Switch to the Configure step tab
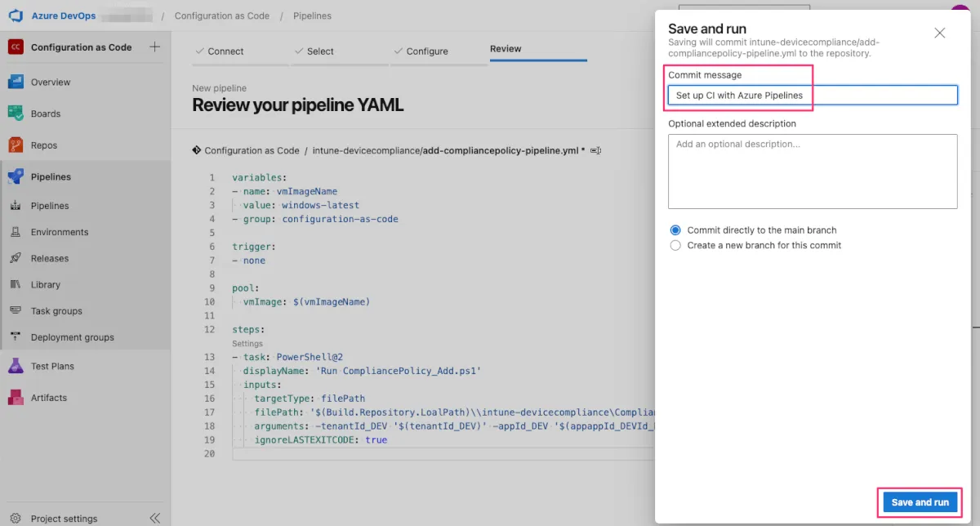This screenshot has width=980, height=526. pyautogui.click(x=427, y=51)
